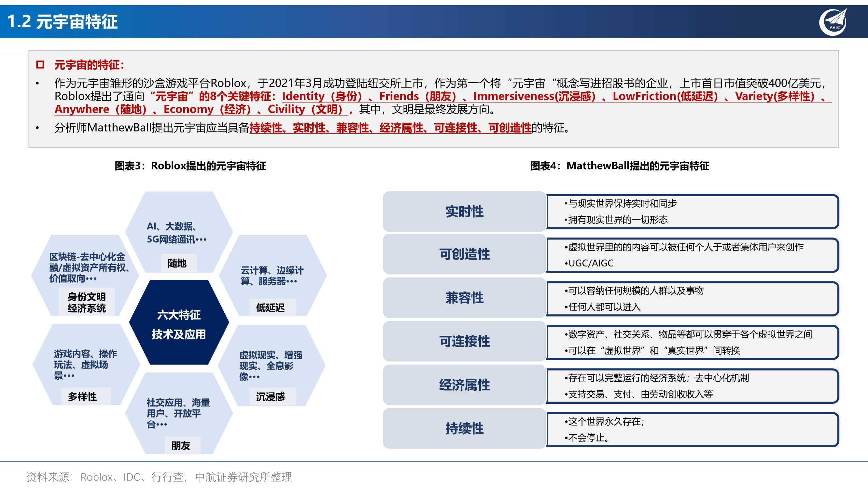868x488 pixels.
Task: Click the bullet 存在可以完整运行的经济系统
Action: pyautogui.click(x=656, y=378)
